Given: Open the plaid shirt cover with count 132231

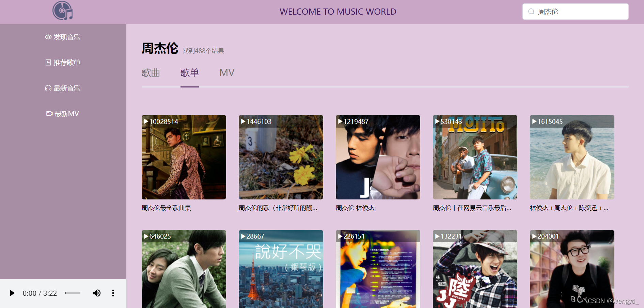Looking at the screenshot, I should point(475,269).
